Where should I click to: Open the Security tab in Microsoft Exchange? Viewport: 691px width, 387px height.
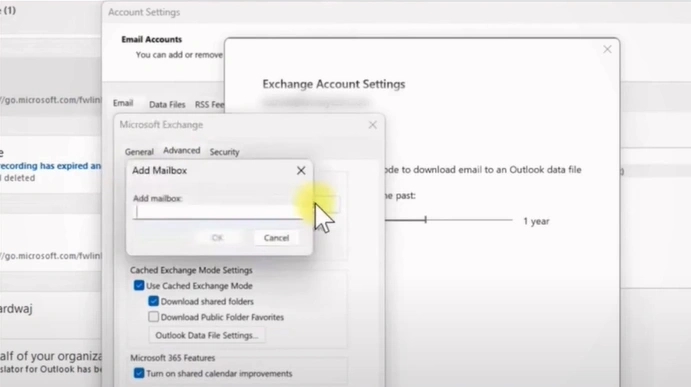(x=224, y=152)
